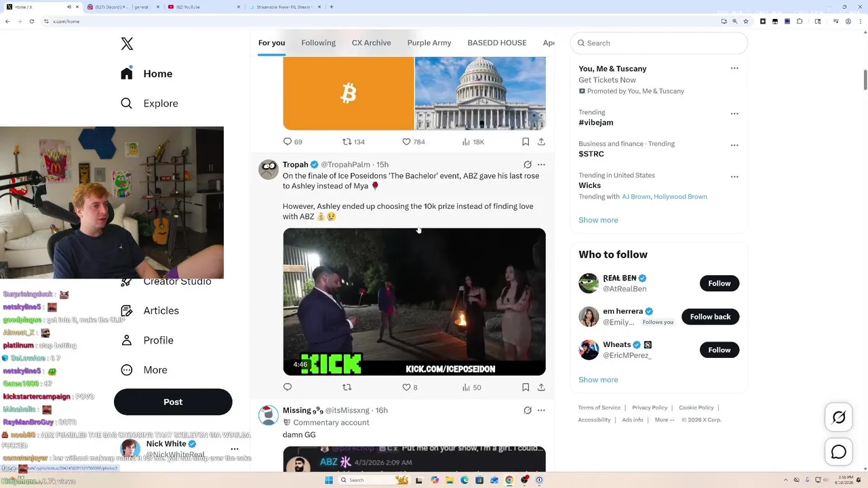The image size is (868, 488).
Task: Open the Privacy Policy link
Action: [650, 407]
